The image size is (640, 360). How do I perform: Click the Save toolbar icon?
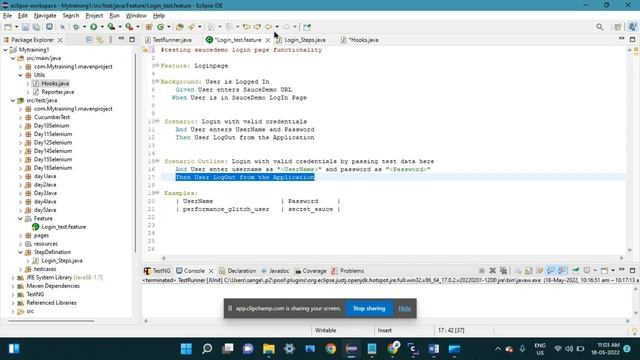point(25,27)
